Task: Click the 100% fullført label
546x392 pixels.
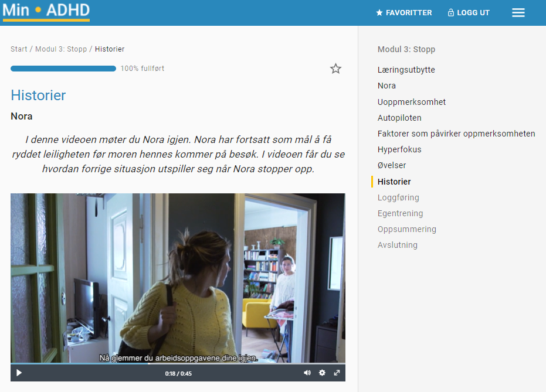Action: 143,69
